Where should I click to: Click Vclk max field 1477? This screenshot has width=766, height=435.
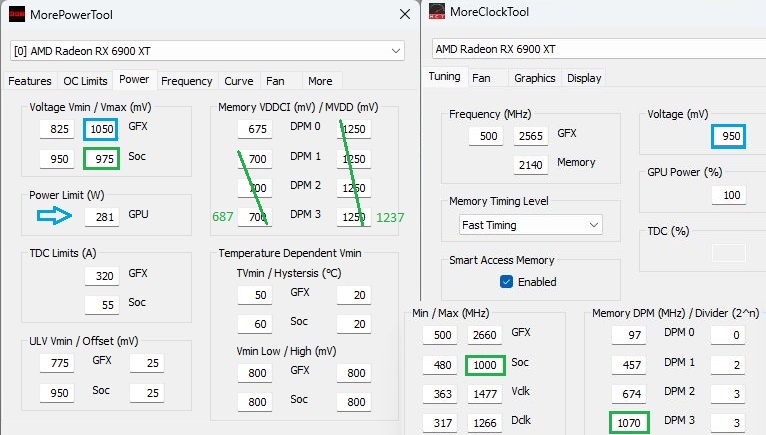point(485,394)
